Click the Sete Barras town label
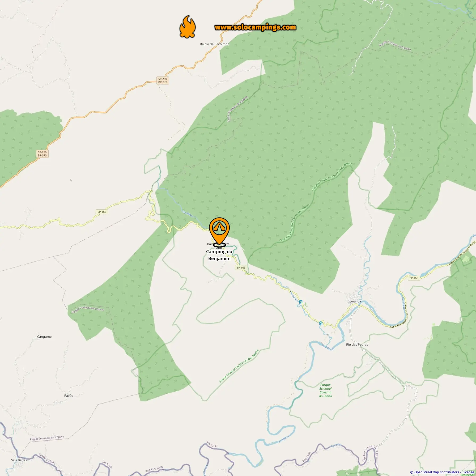The image size is (476, 476). tap(19, 460)
